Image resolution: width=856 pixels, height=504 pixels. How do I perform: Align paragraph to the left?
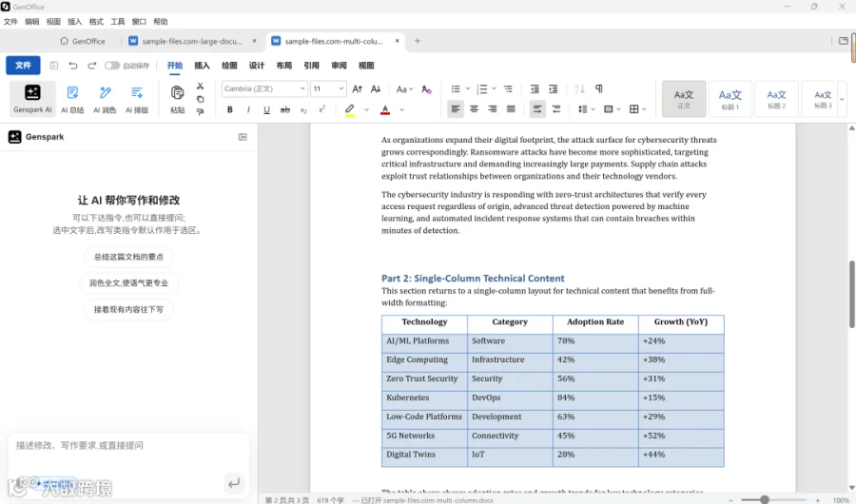click(456, 109)
